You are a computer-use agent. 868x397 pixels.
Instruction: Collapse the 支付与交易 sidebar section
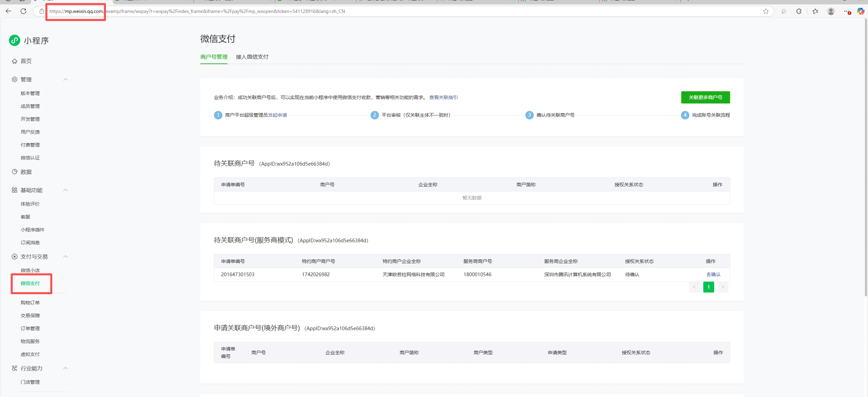[66, 257]
